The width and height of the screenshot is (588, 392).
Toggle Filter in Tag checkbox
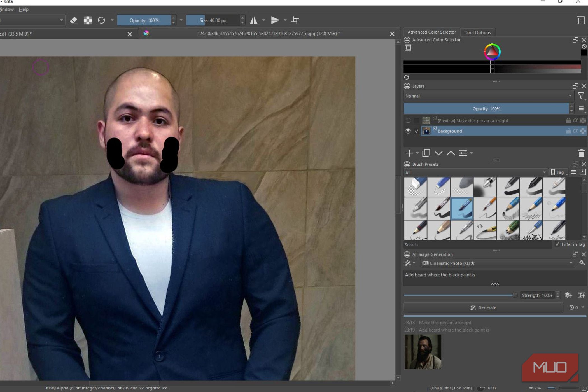click(x=557, y=244)
